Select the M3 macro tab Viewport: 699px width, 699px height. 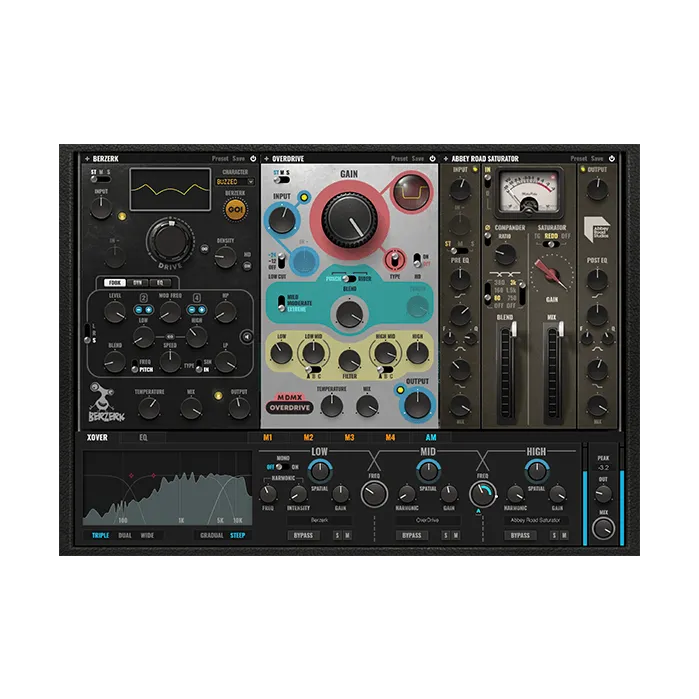pyautogui.click(x=350, y=437)
